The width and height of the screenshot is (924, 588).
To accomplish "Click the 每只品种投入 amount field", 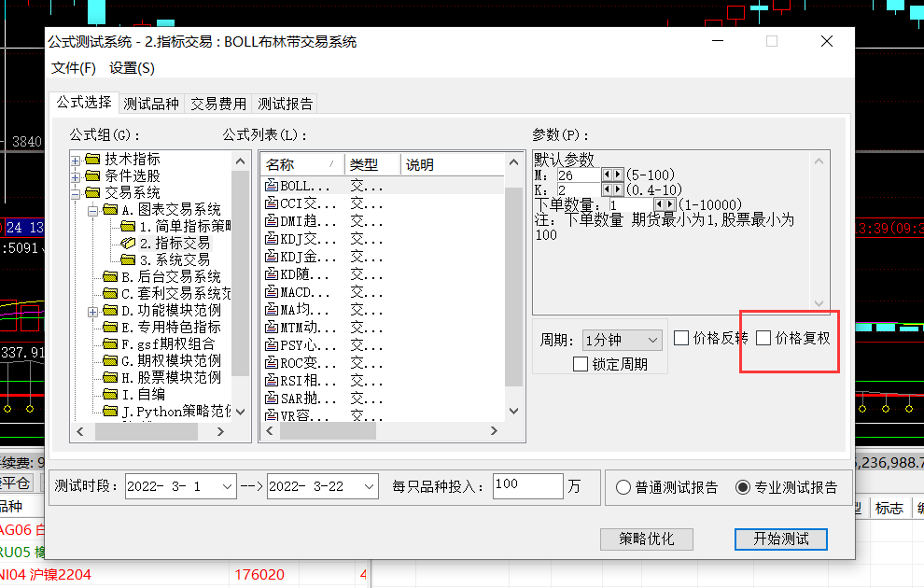I will point(528,486).
